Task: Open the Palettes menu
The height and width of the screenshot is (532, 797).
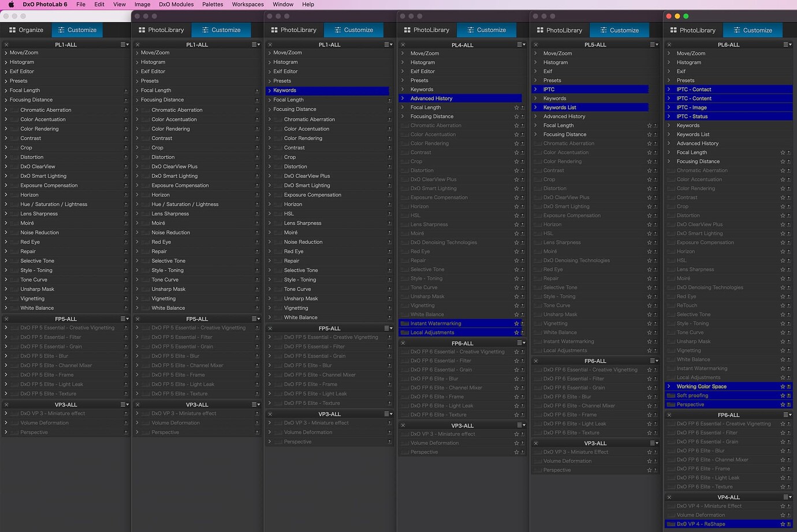Action: point(213,4)
